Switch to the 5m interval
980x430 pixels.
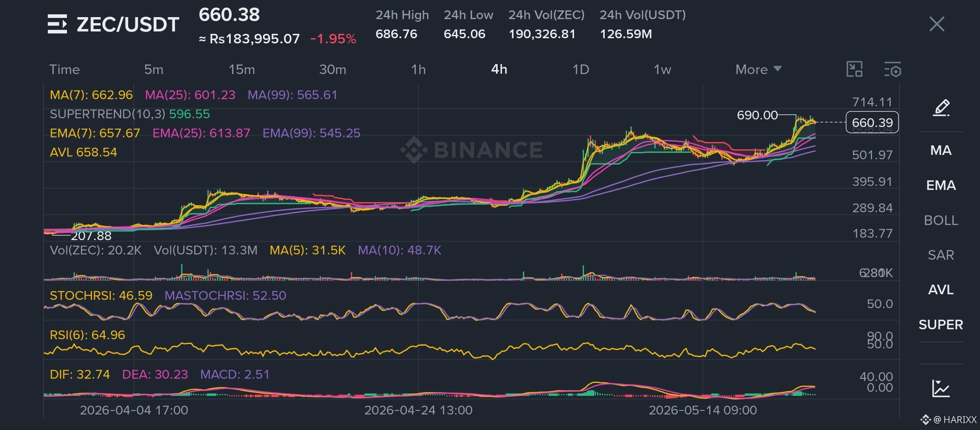[154, 69]
